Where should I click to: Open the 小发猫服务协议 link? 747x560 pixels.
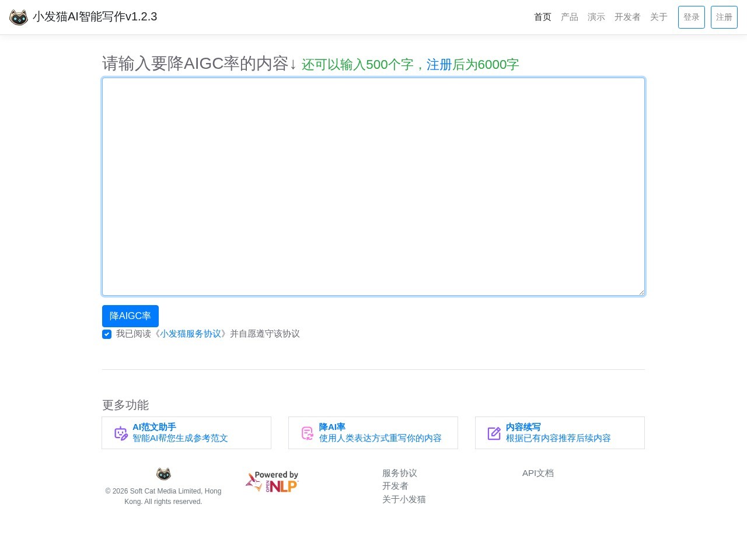point(191,334)
